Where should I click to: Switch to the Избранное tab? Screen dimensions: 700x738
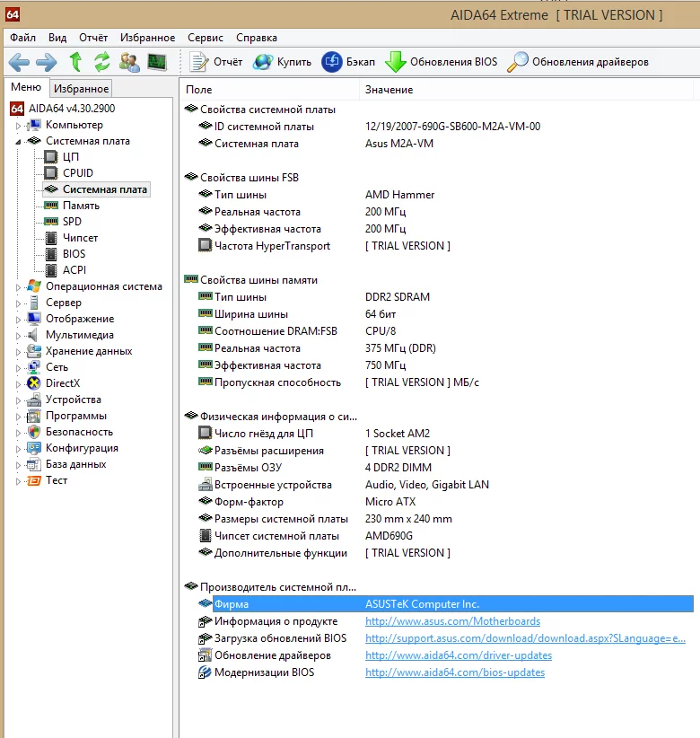tap(81, 88)
